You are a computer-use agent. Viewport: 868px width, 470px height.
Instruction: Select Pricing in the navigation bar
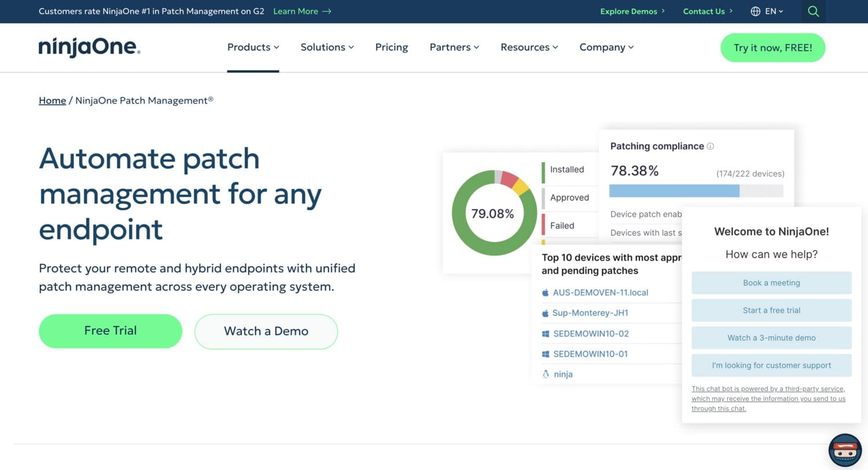click(391, 47)
